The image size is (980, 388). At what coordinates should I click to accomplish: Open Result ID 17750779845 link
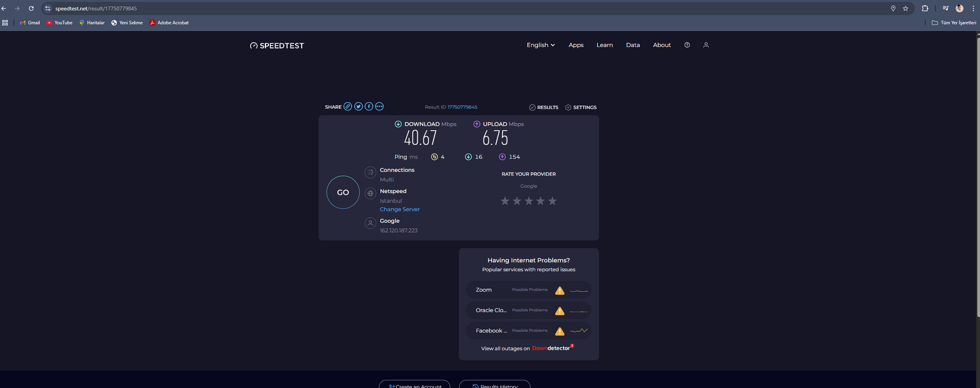(462, 107)
